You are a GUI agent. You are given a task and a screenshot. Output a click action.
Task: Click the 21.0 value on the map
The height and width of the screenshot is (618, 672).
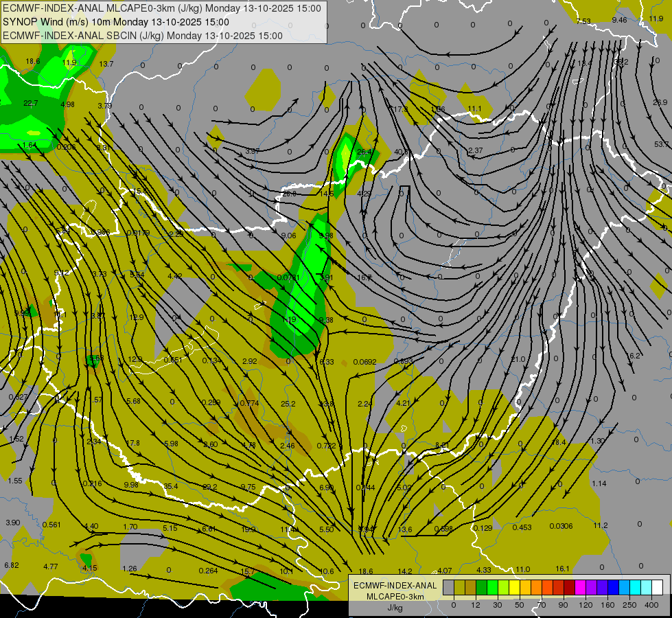[518, 359]
